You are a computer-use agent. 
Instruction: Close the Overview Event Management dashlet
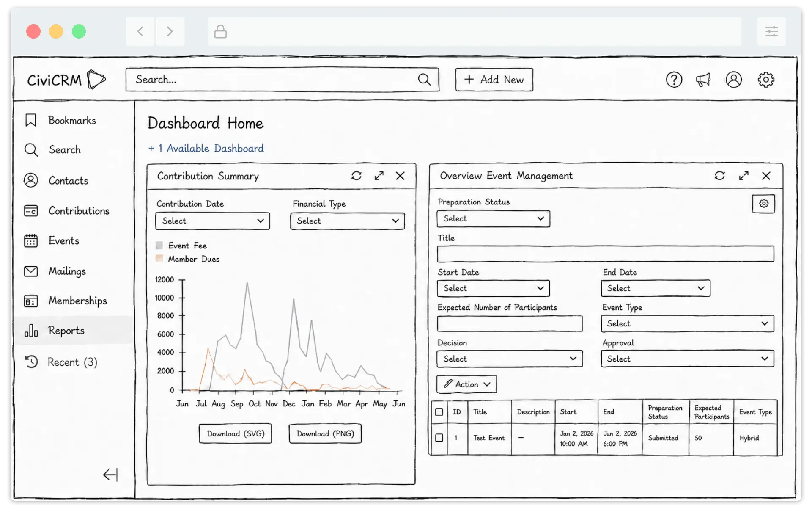(766, 175)
